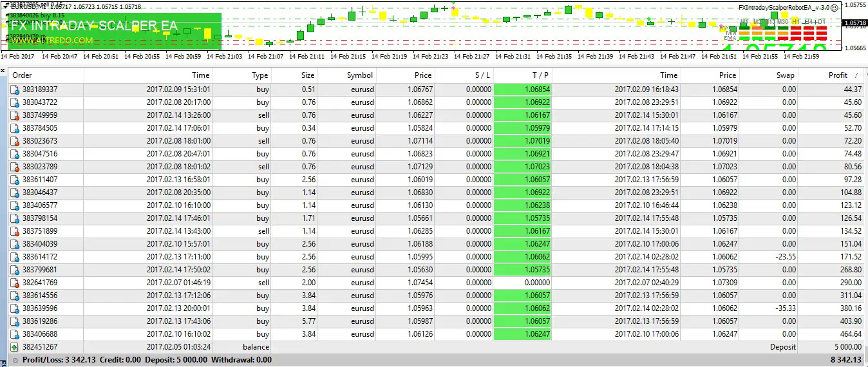
Task: Click the smiley Expert Advisor icon on the chart
Action: (835, 8)
